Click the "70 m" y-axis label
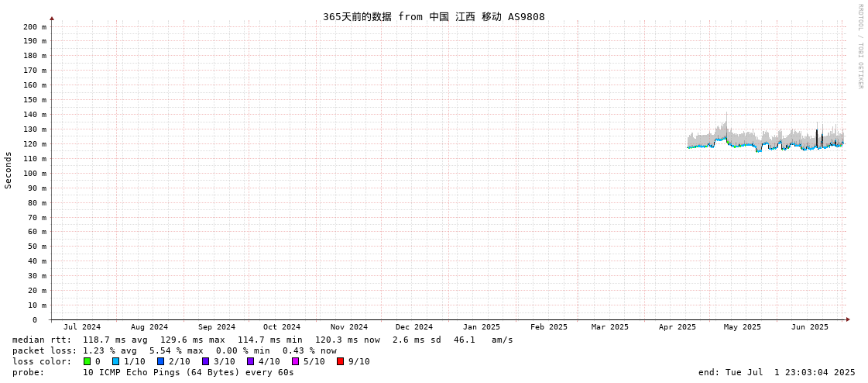The height and width of the screenshot is (383, 868). (37, 217)
